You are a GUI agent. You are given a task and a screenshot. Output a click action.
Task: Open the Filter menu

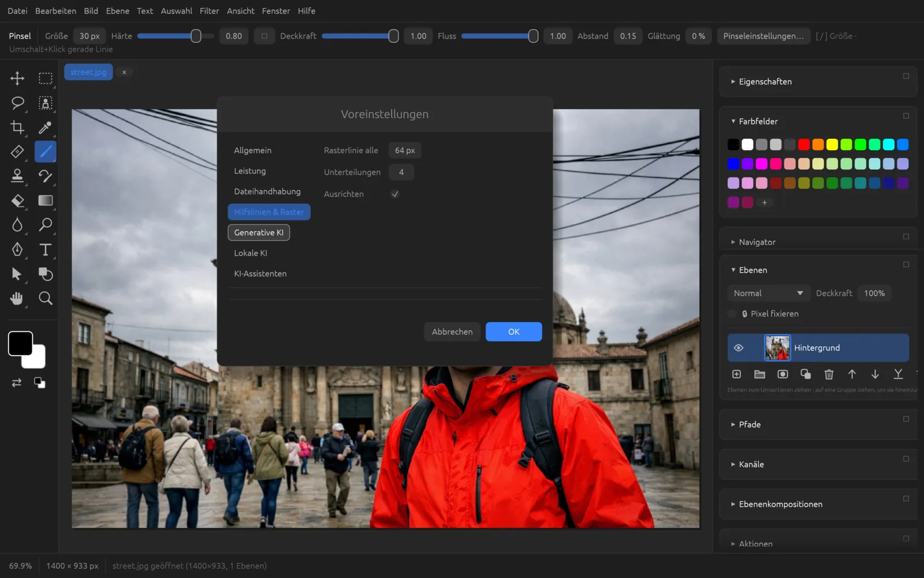pos(209,11)
